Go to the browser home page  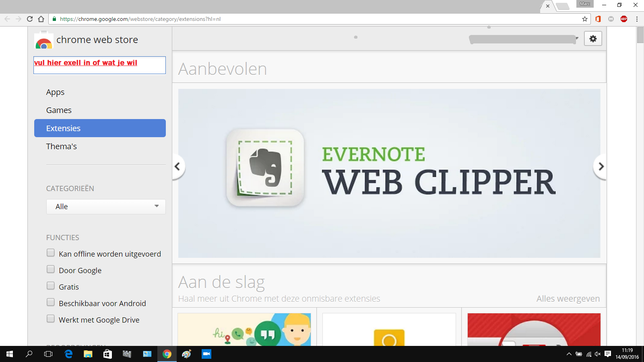pos(41,19)
